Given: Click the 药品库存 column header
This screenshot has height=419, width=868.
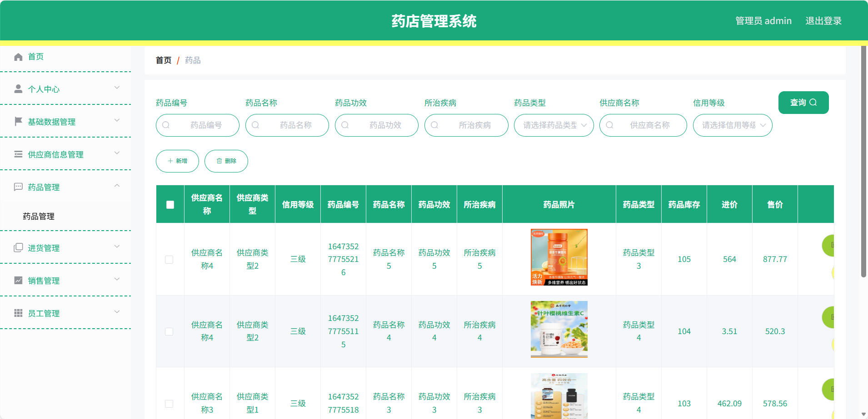Looking at the screenshot, I should coord(684,205).
